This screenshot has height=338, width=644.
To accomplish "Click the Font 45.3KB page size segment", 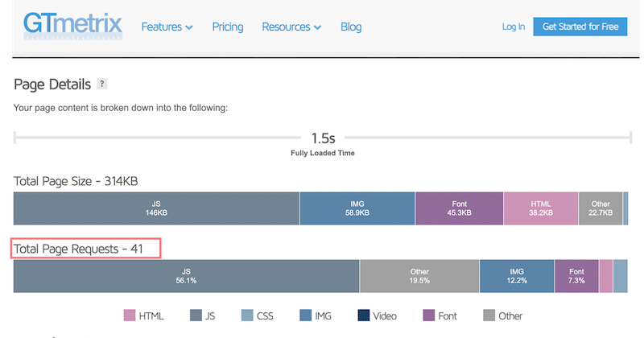I will [460, 209].
